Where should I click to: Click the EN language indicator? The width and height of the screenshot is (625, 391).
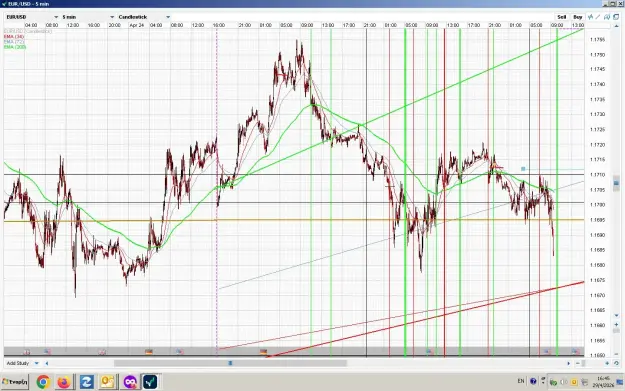(x=521, y=381)
